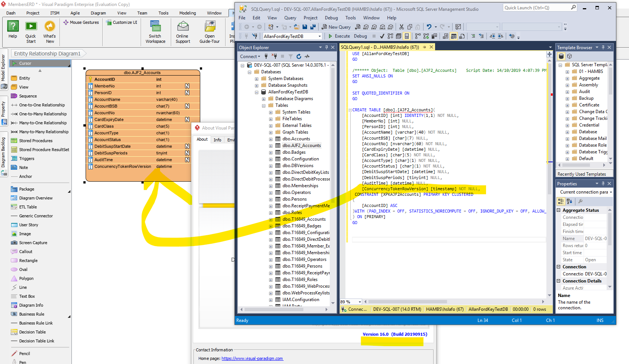Expand the Aggregate template folder
The image size is (629, 364).
567,78
